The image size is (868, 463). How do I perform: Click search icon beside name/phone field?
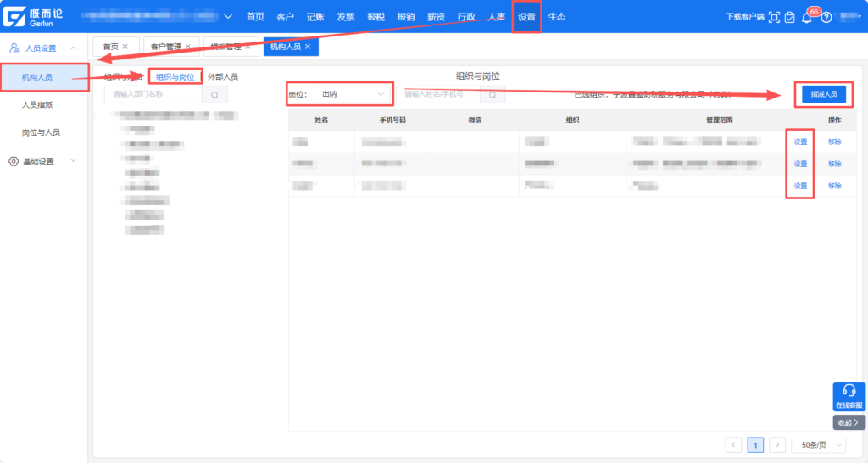click(x=492, y=94)
